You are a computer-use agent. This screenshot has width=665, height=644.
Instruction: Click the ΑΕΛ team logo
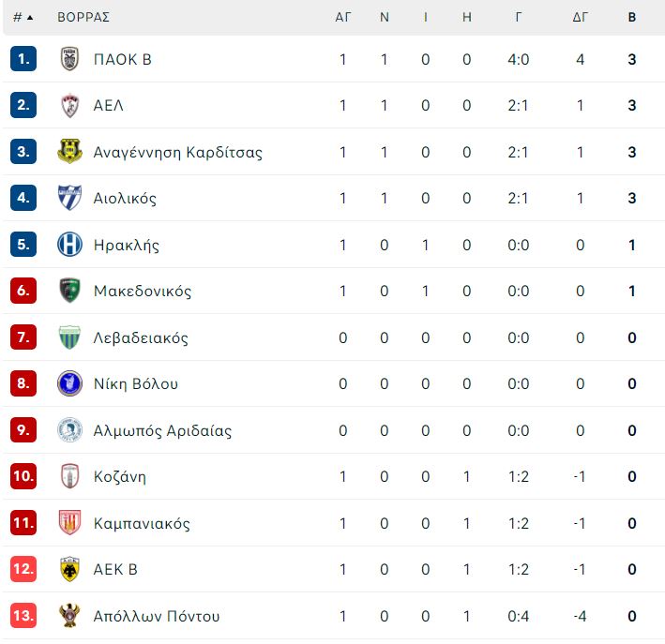click(69, 105)
